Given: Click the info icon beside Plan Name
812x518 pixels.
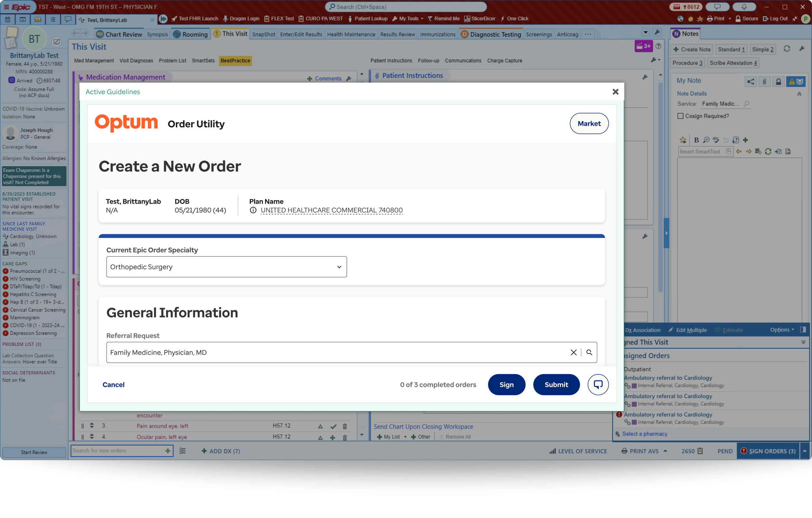Looking at the screenshot, I should [x=253, y=210].
